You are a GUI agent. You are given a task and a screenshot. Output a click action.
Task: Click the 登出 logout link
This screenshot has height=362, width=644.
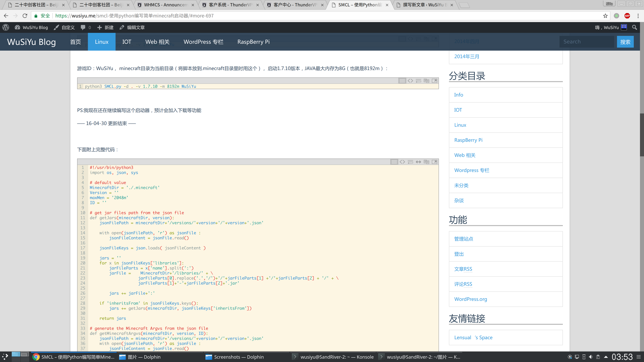pyautogui.click(x=459, y=254)
